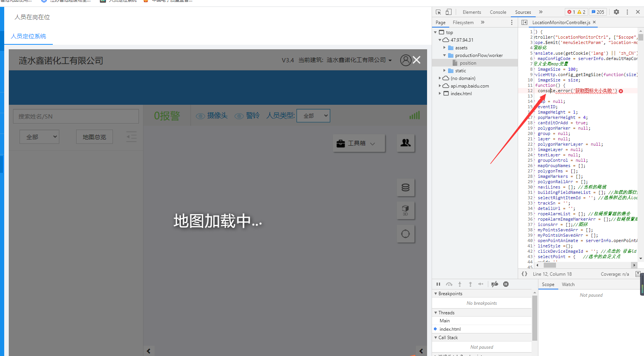Click the bottom-left arrow of the map area
This screenshot has width=644, height=356.
click(x=149, y=351)
